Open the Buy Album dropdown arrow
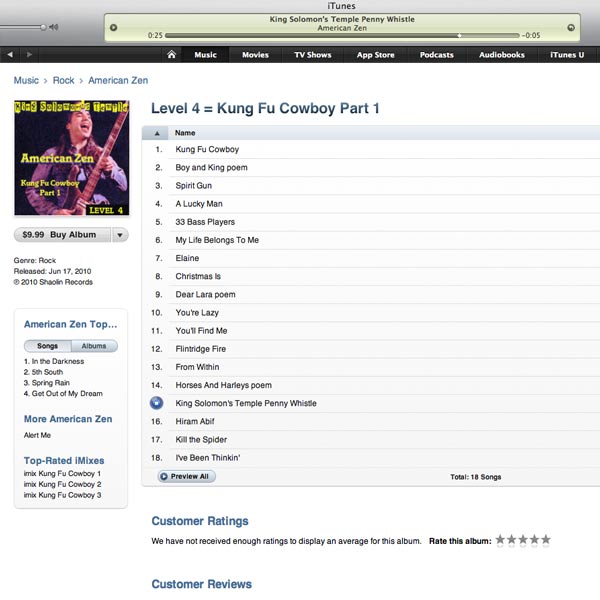 click(120, 235)
